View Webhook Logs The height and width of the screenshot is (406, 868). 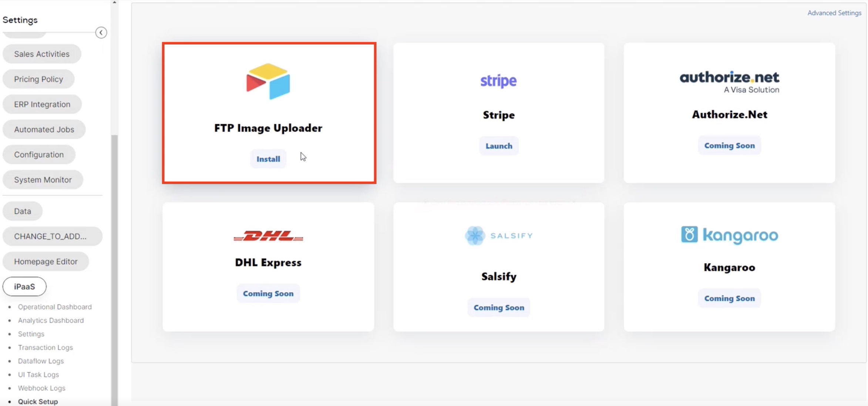(41, 388)
